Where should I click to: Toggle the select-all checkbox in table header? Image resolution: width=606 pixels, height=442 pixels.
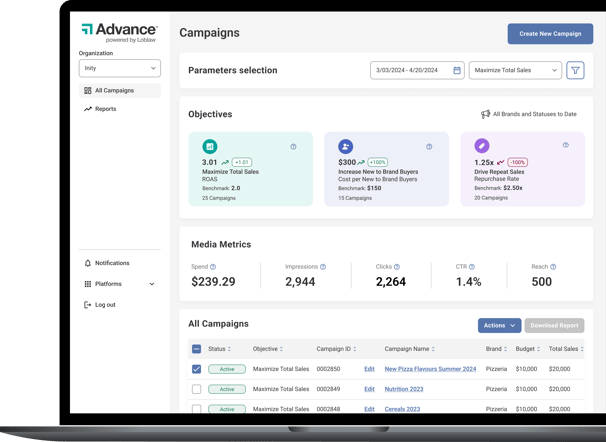(x=196, y=349)
